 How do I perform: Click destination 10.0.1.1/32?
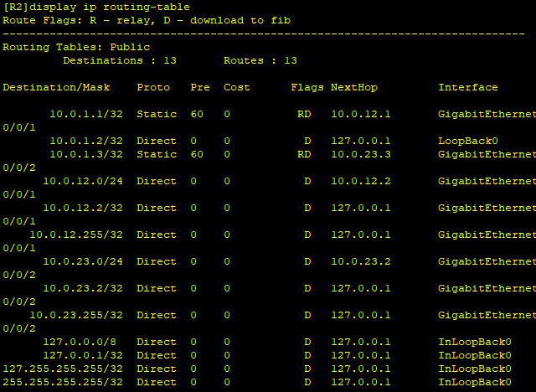point(86,114)
